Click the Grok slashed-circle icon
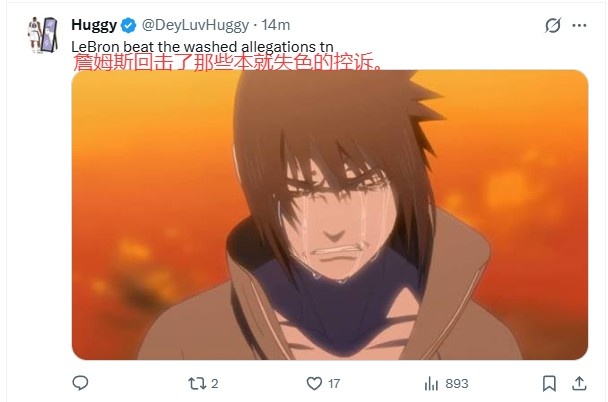This screenshot has height=402, width=608. pyautogui.click(x=553, y=26)
